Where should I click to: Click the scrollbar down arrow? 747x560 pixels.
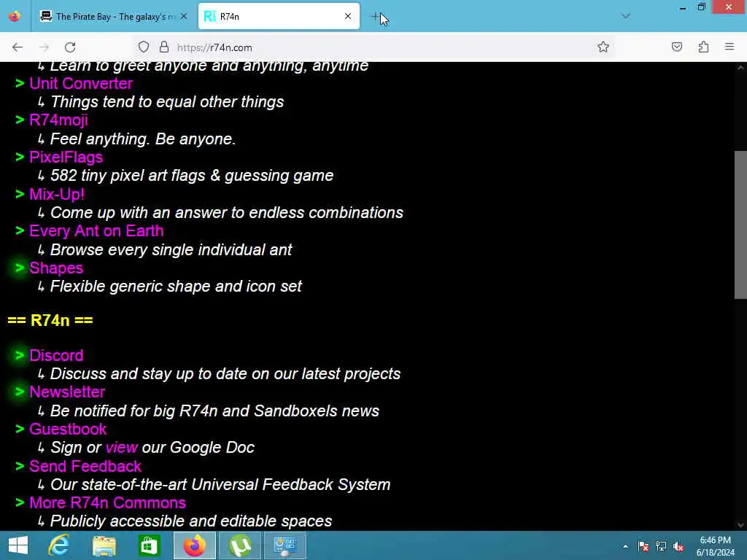click(x=740, y=525)
